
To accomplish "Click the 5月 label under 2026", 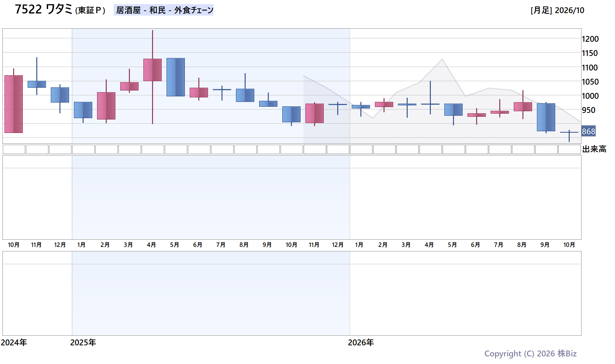I will point(452,245).
